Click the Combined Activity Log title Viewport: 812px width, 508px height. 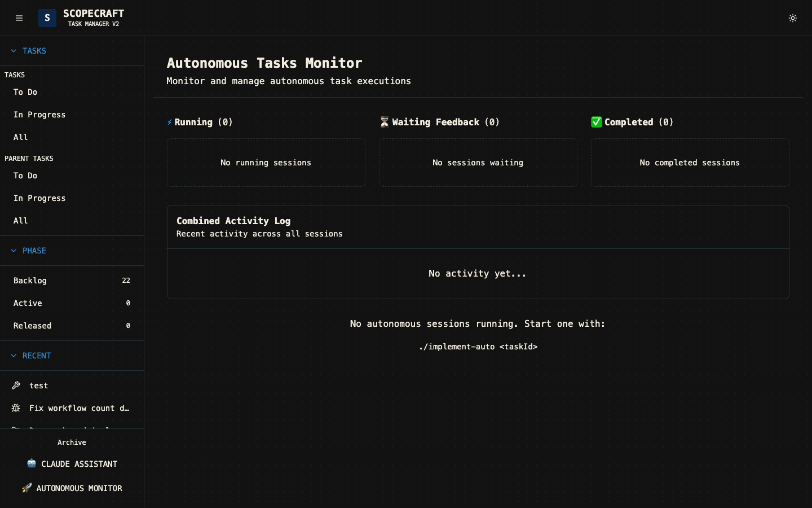click(233, 221)
